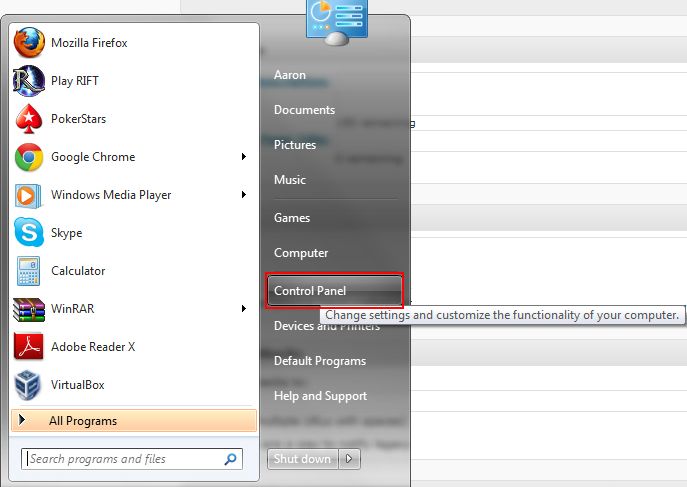Viewport: 687px width, 487px height.
Task: Expand the WinRAR jump list arrow
Action: coord(244,309)
